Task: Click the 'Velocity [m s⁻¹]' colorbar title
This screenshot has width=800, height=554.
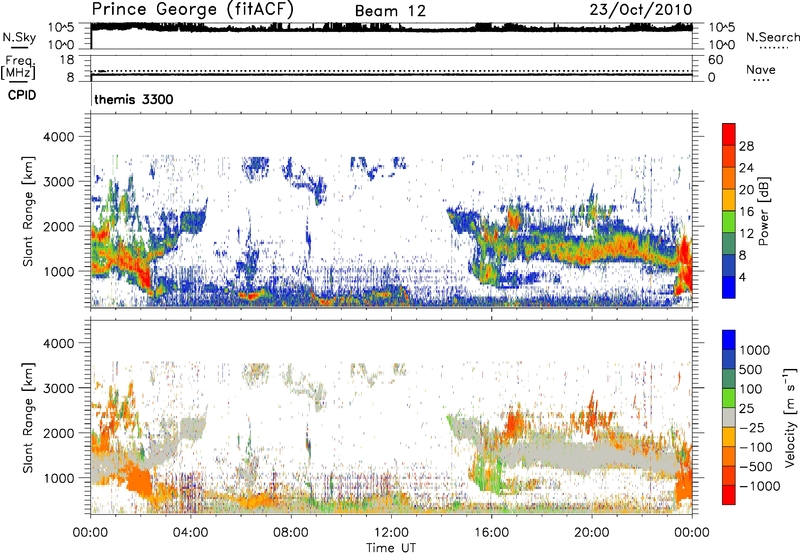Action: 790,417
